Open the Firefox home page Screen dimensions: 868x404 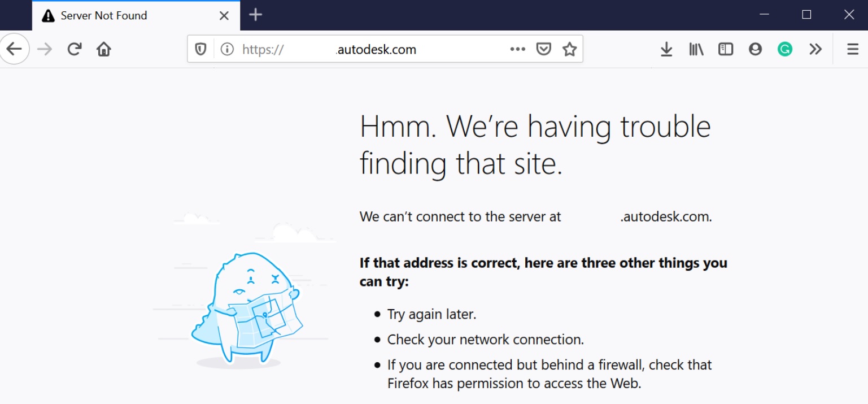(104, 49)
